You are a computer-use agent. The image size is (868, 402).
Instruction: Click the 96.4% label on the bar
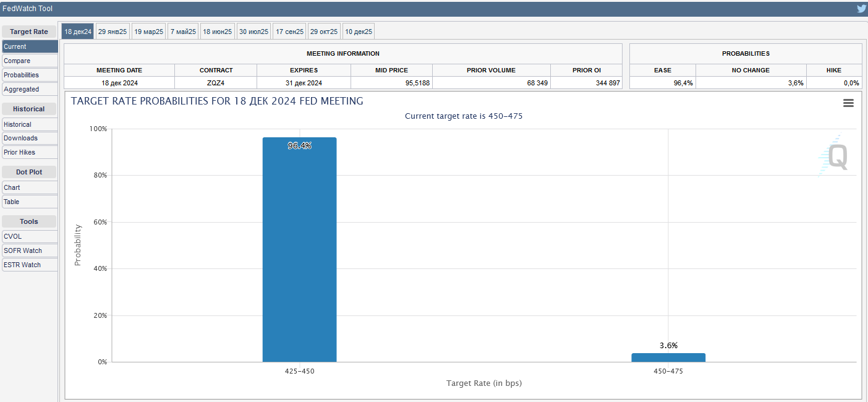click(299, 146)
